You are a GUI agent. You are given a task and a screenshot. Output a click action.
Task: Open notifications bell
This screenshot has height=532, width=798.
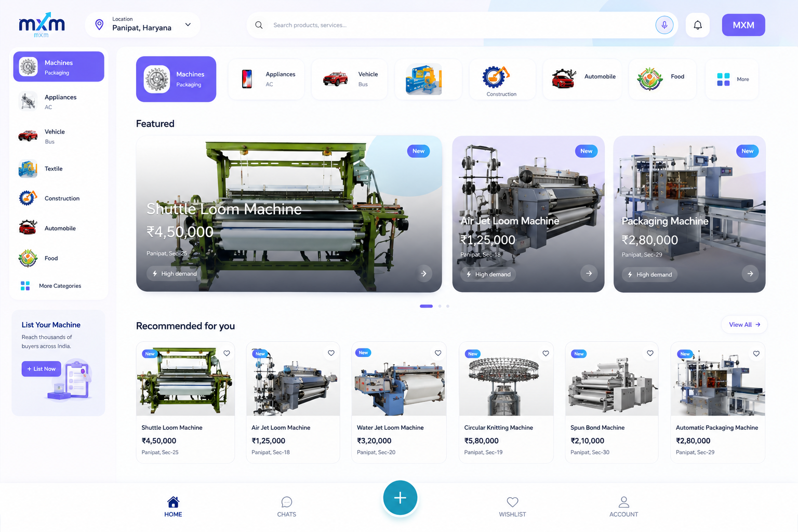(x=698, y=25)
